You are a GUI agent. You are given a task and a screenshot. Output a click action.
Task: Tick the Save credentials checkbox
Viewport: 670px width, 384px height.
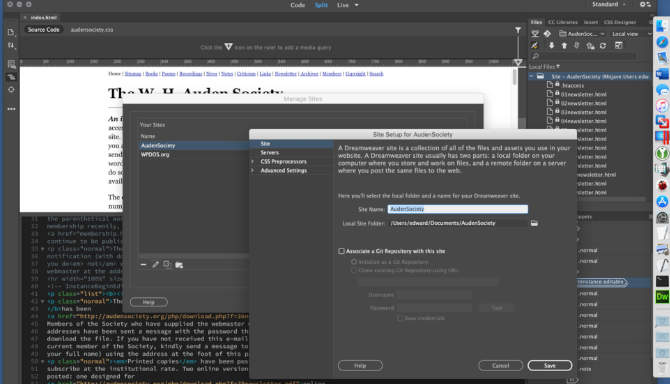(400, 318)
